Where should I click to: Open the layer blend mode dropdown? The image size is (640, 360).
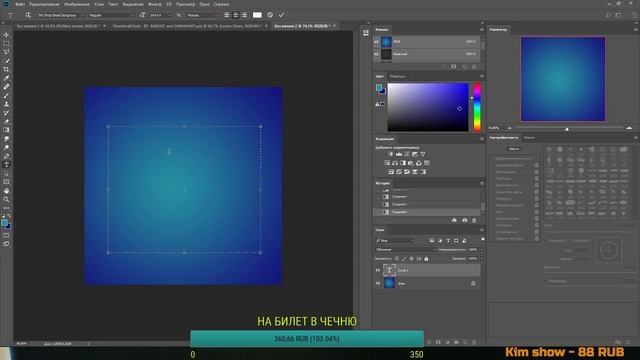click(x=405, y=249)
